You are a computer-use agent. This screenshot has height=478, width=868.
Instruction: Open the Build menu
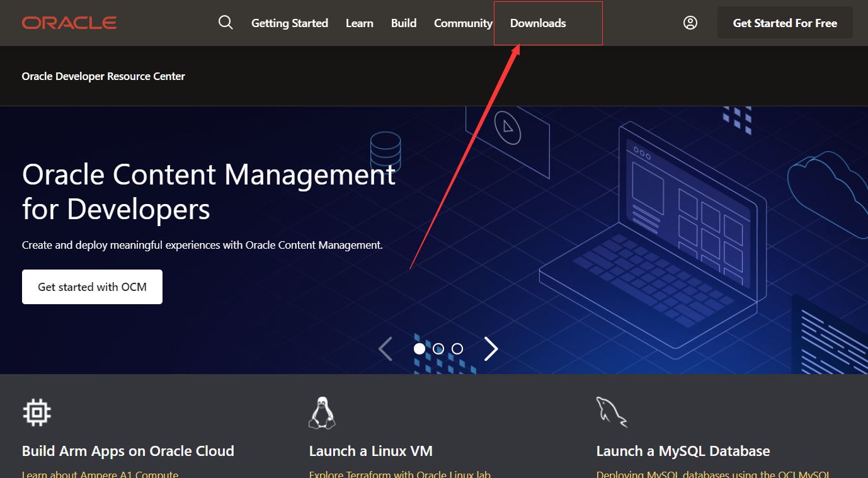click(404, 23)
